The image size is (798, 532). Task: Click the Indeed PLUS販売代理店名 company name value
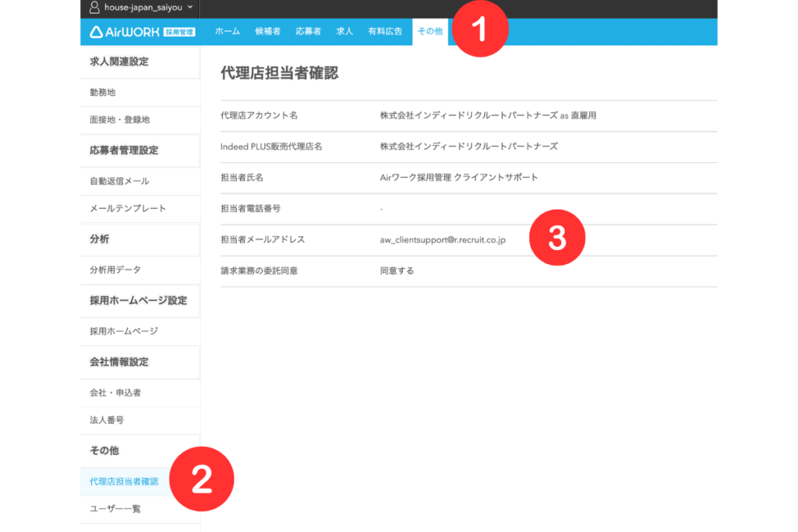pyautogui.click(x=468, y=147)
